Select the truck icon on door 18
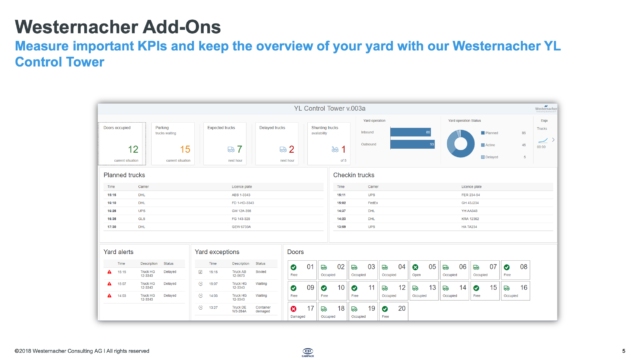The image size is (640, 360). pyautogui.click(x=324, y=309)
